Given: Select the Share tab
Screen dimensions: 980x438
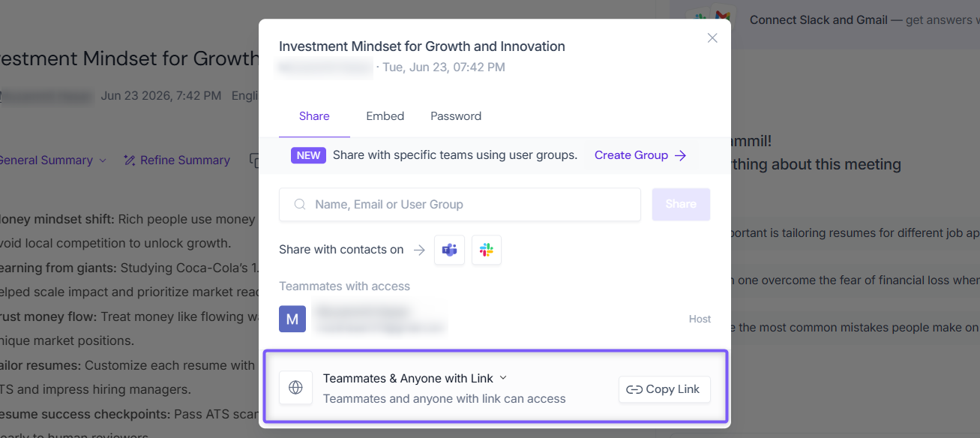Looking at the screenshot, I should pos(314,116).
